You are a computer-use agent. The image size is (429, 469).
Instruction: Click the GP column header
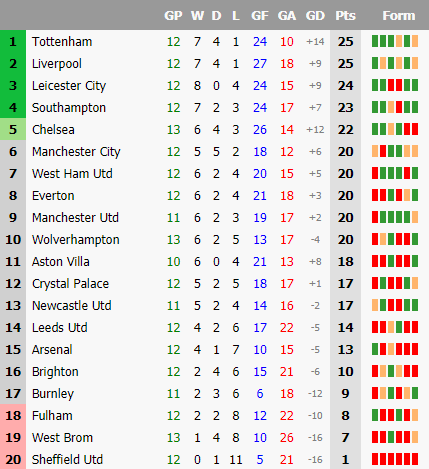tap(173, 16)
